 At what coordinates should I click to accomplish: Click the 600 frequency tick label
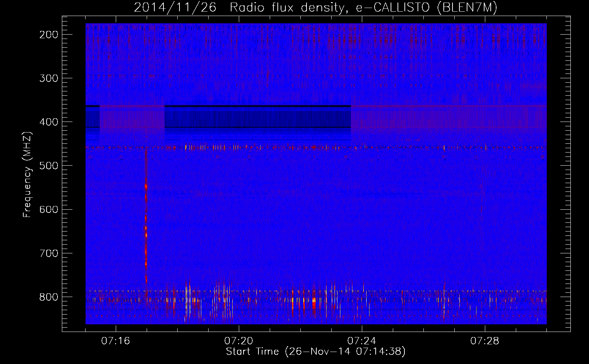point(48,209)
